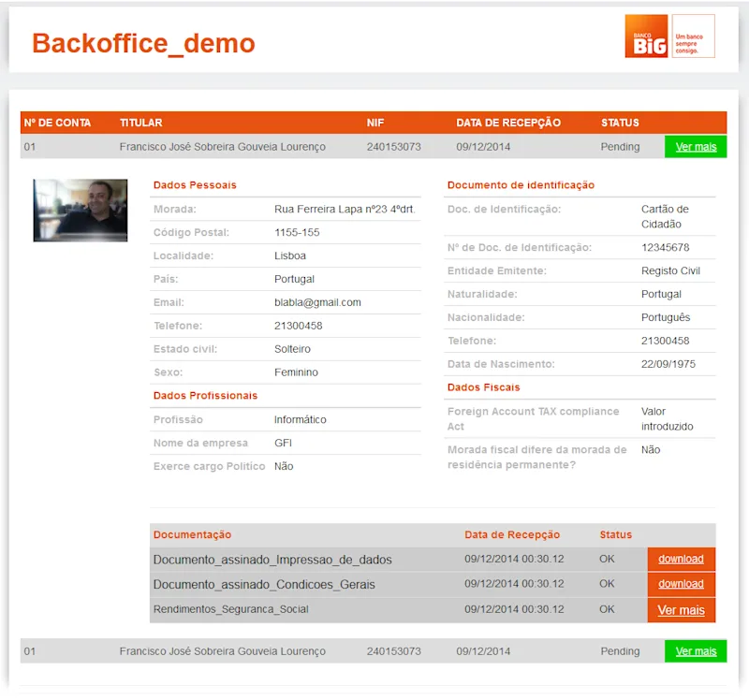Image resolution: width=749 pixels, height=700 pixels.
Task: Click the account holder name in the first row
Action: coord(223,147)
